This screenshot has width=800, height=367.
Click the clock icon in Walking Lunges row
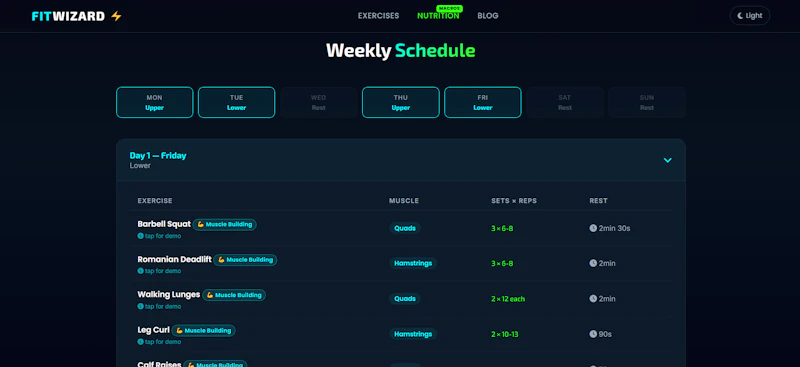[x=593, y=299]
